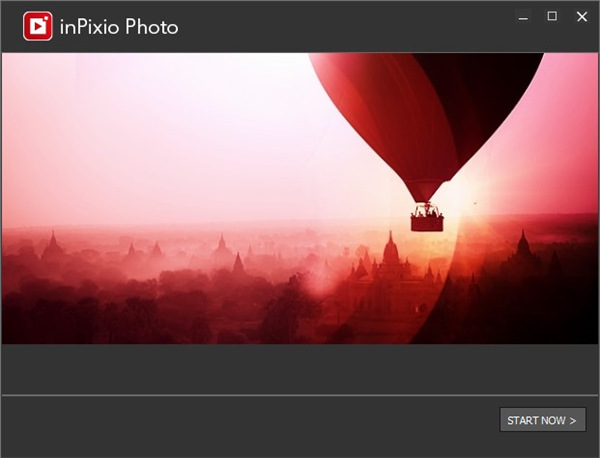Click the "inPixio Photo" title text
600x458 pixels.
118,27
